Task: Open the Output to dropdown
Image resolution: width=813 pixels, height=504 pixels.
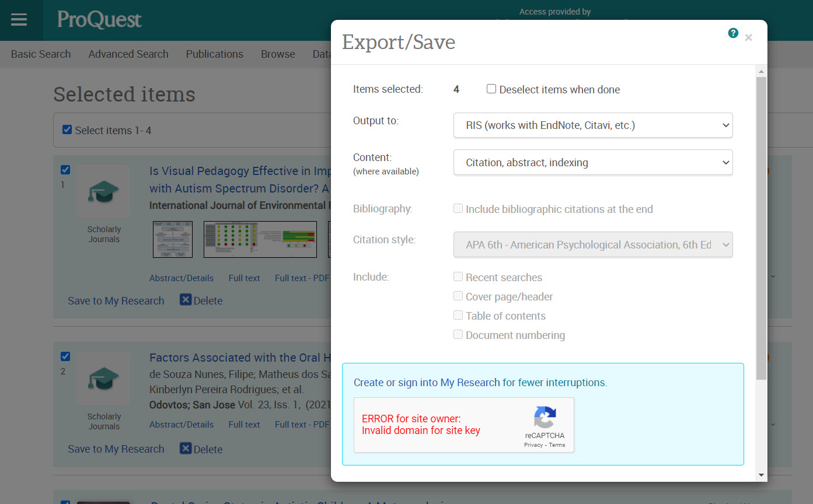Action: click(x=592, y=125)
